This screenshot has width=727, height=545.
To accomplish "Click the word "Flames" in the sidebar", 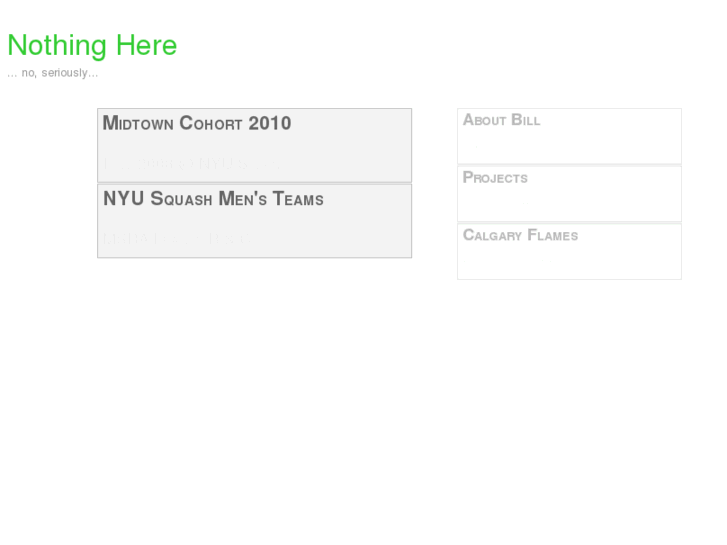I will tap(553, 236).
